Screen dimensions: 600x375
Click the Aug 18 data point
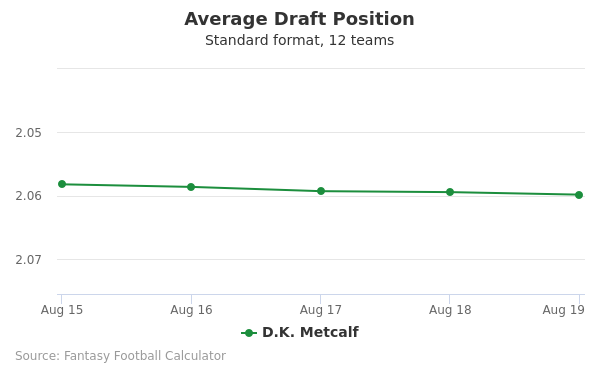450,192
